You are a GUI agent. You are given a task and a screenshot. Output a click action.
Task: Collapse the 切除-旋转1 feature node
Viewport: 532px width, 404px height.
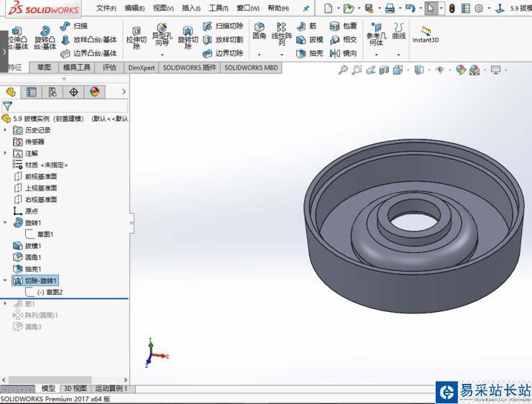5,280
